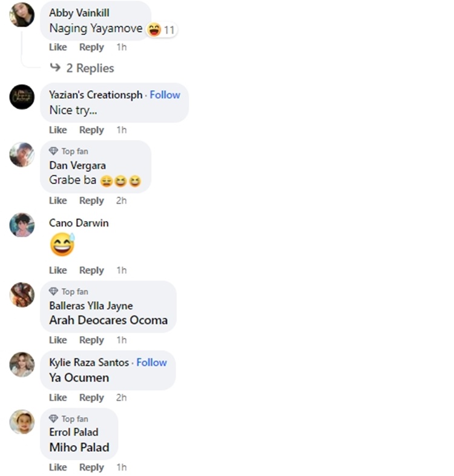Open tagged name Arah Deocares Ocoma
This screenshot has height=476, width=454.
click(108, 320)
